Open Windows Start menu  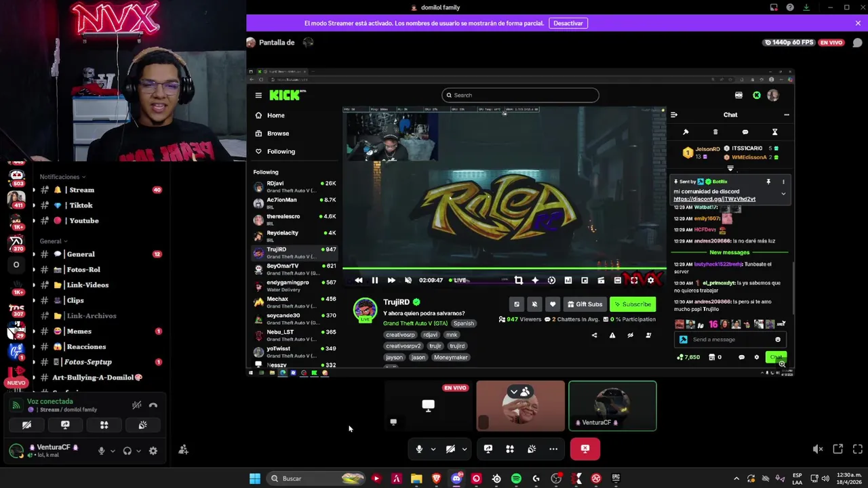255,479
